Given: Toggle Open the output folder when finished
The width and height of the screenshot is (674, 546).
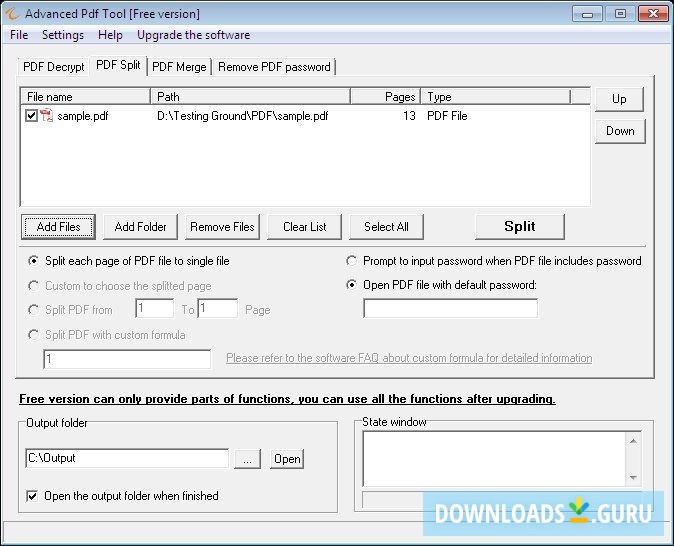Looking at the screenshot, I should (x=32, y=496).
